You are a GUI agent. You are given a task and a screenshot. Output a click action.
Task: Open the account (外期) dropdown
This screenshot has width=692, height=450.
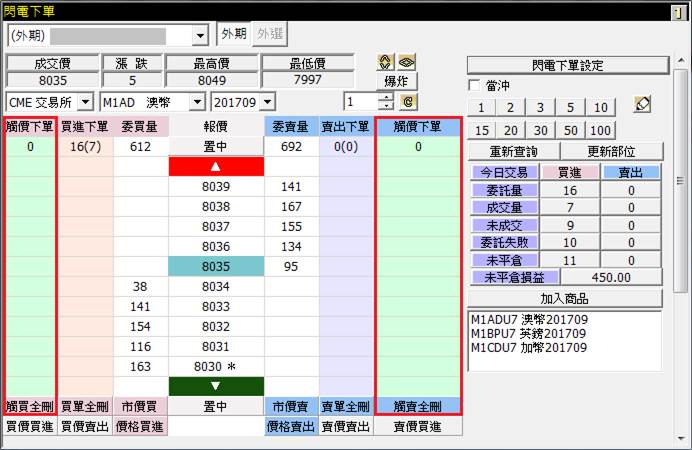200,36
